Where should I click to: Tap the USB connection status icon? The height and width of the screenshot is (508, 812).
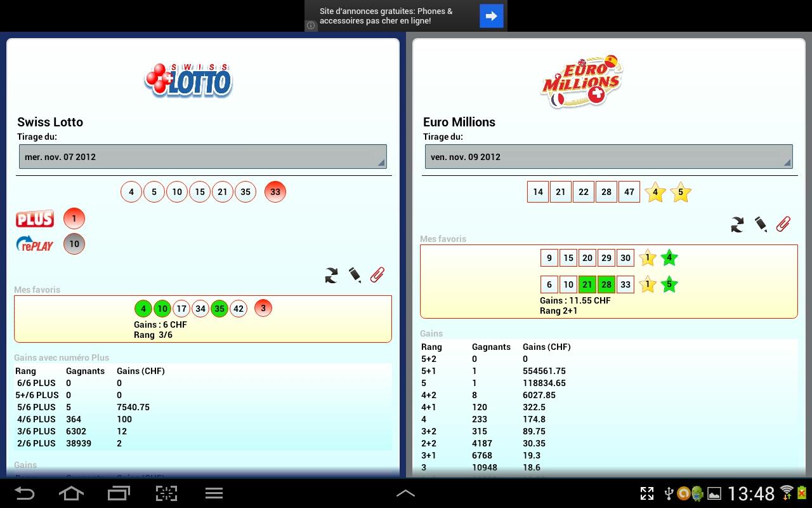tap(669, 493)
